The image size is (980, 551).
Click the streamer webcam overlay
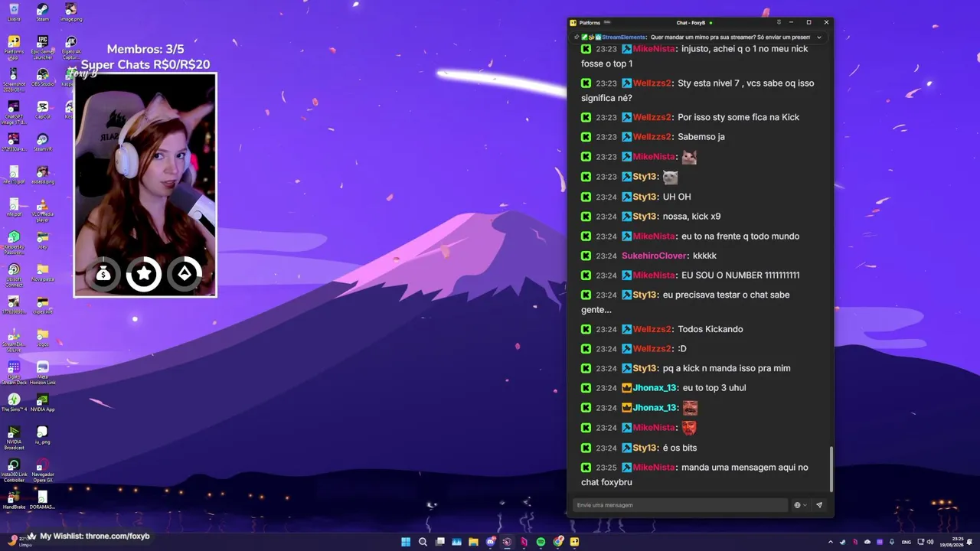coord(145,185)
